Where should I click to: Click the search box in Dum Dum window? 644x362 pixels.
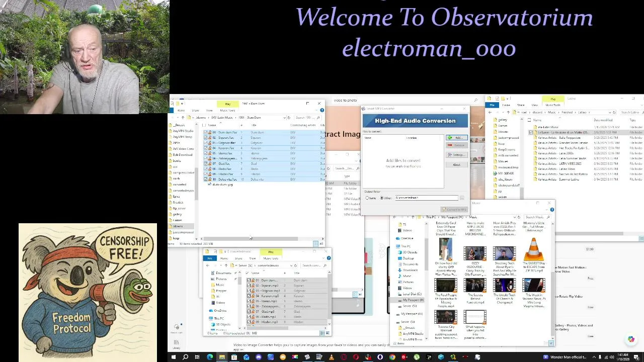coord(307,118)
